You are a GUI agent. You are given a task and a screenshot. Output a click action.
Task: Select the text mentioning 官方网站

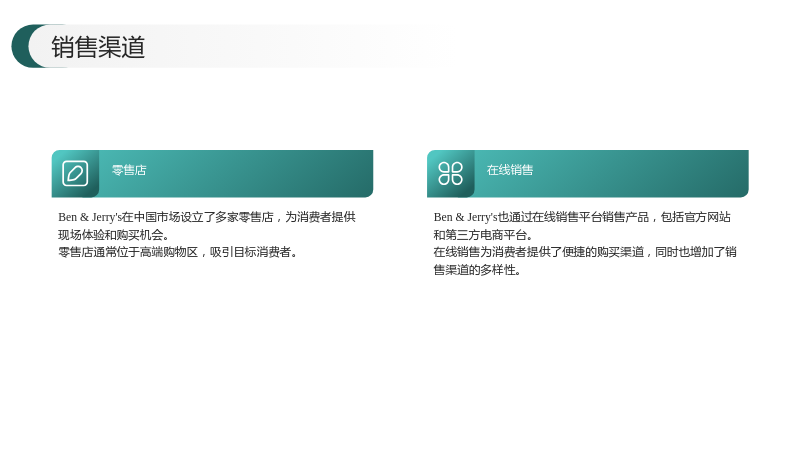point(582,226)
